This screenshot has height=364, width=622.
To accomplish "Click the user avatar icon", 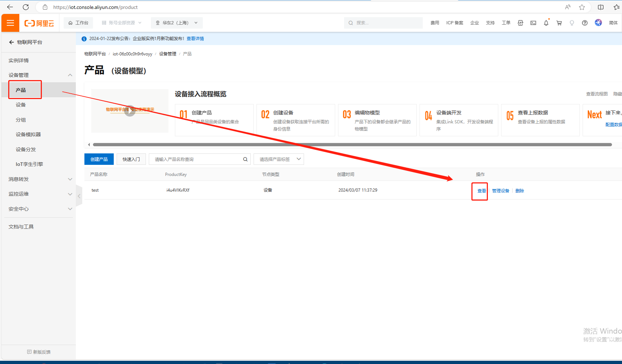I will tap(598, 23).
